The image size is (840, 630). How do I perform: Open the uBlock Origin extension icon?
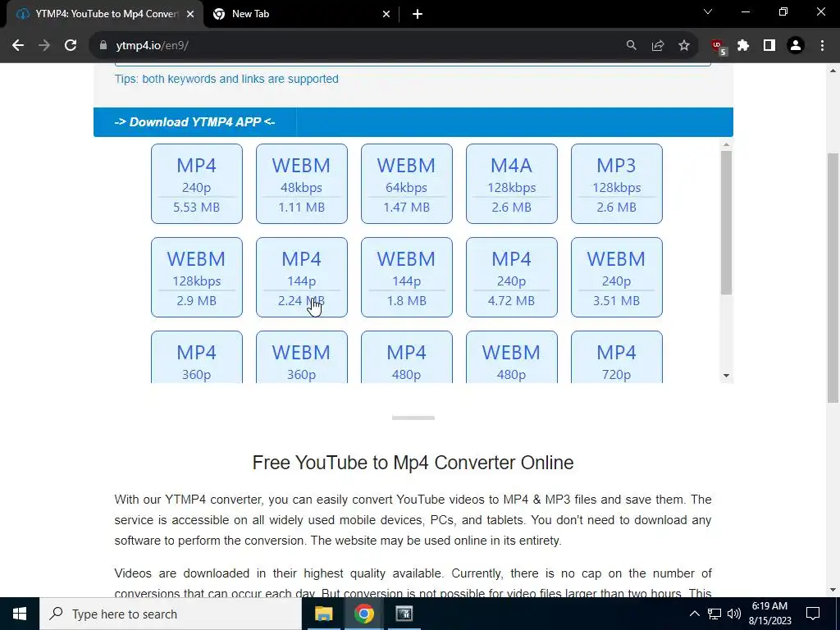pos(718,47)
